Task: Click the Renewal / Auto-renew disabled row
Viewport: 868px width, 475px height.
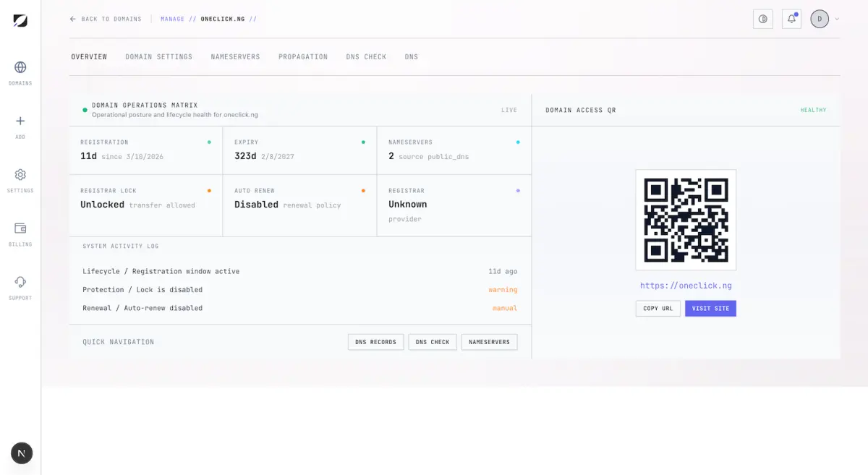Action: (x=300, y=308)
